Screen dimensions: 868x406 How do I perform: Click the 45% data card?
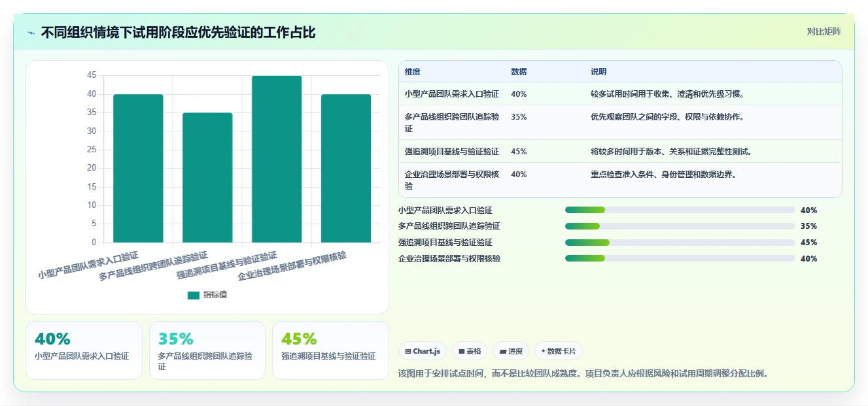tap(330, 350)
